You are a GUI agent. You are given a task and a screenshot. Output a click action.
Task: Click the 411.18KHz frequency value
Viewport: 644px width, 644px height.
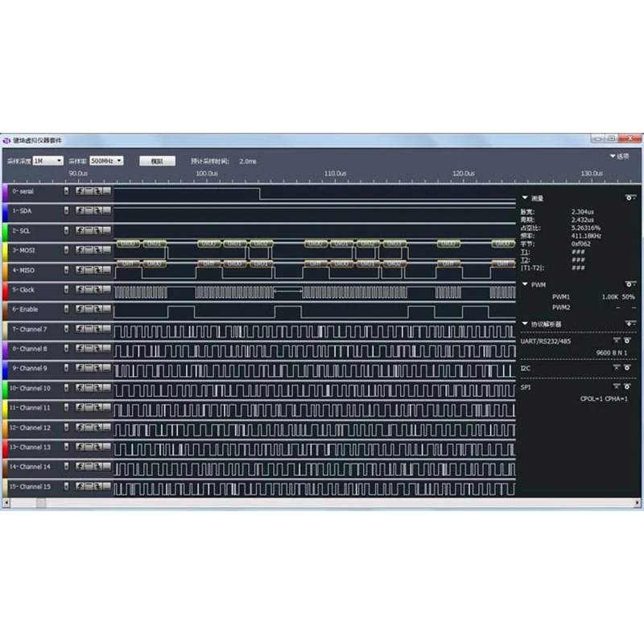[586, 236]
